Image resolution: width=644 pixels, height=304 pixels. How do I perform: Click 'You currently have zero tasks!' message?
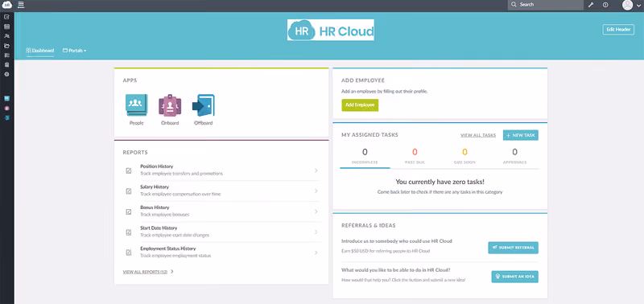440,182
